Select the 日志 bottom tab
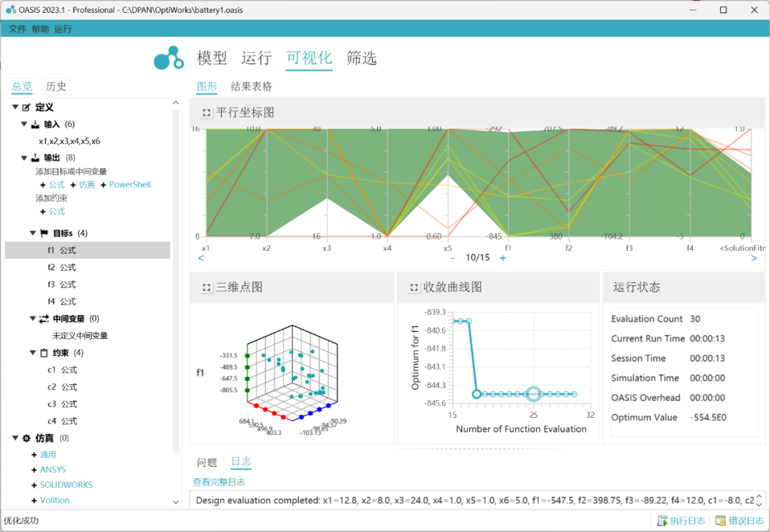 [241, 461]
